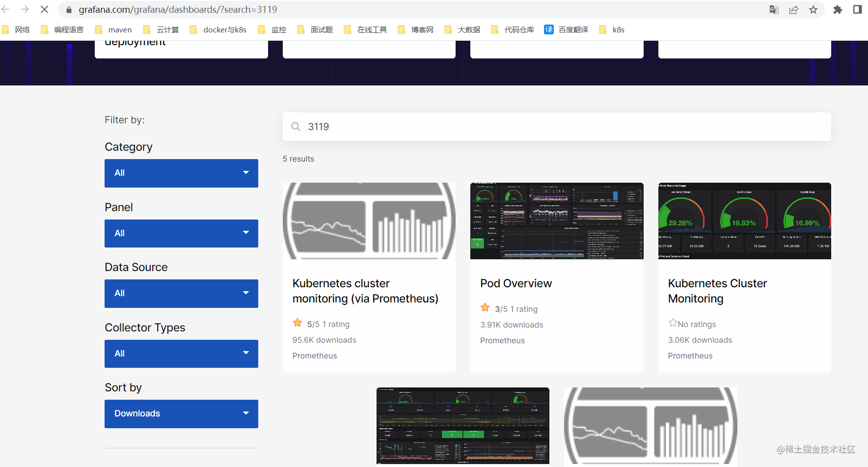The image size is (868, 467).
Task: Click the grey placeholder thumbnail in second row
Action: 651,426
